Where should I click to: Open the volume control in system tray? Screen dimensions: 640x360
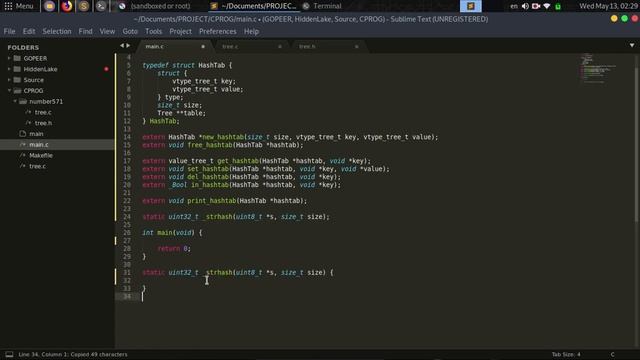tap(525, 6)
